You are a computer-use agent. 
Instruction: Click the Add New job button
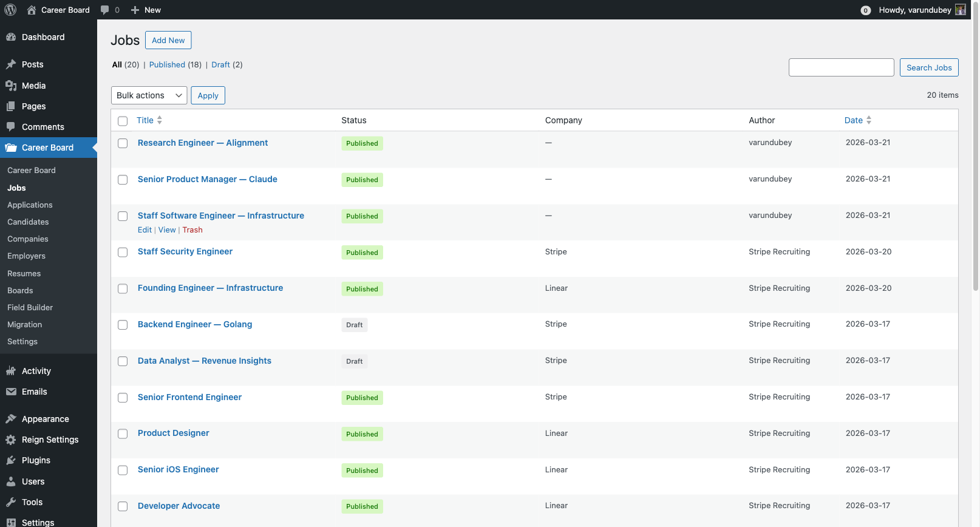pyautogui.click(x=168, y=40)
